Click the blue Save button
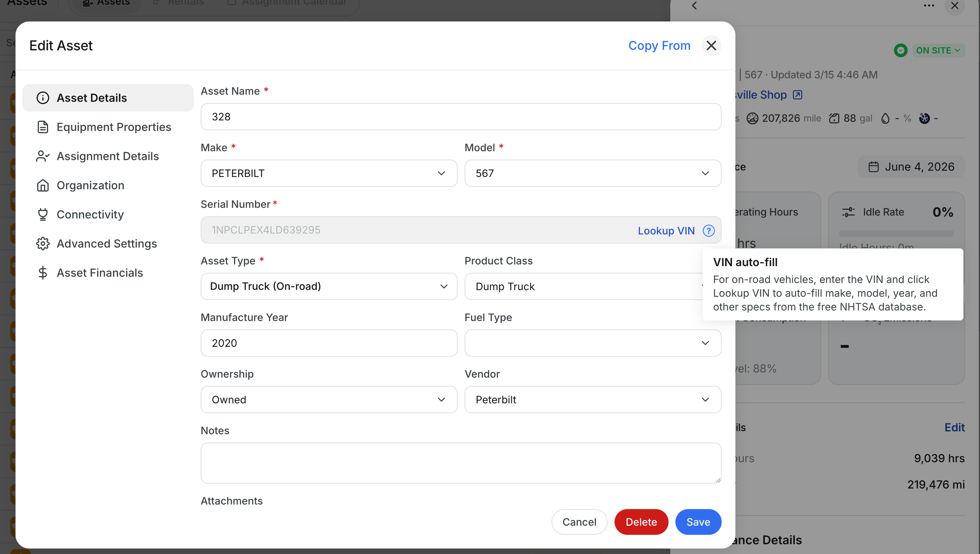 tap(698, 522)
